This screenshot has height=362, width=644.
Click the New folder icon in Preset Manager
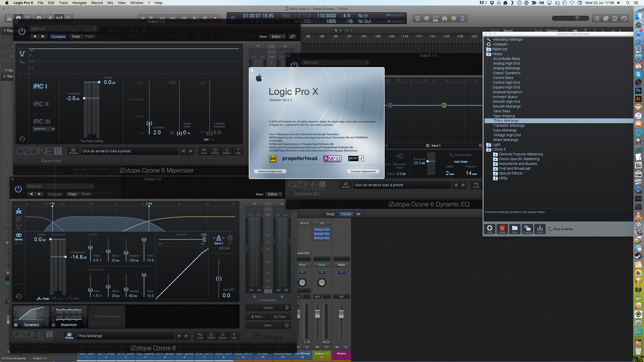point(515,229)
